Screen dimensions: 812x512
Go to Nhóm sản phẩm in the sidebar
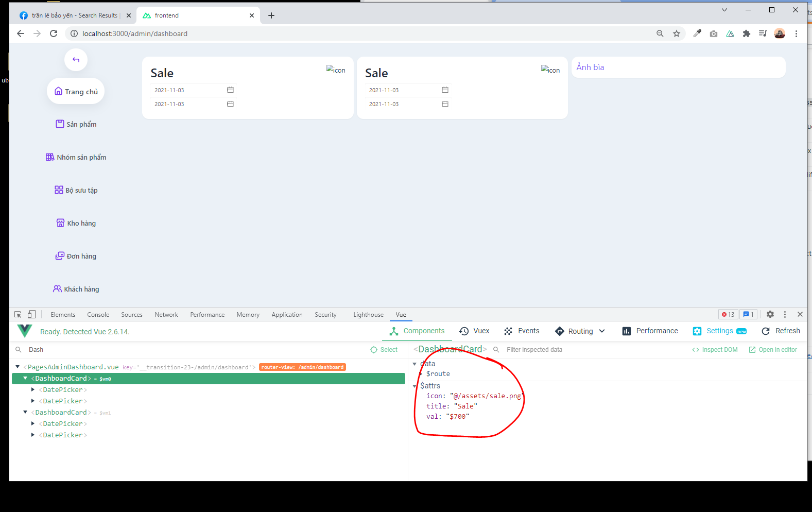click(x=76, y=157)
